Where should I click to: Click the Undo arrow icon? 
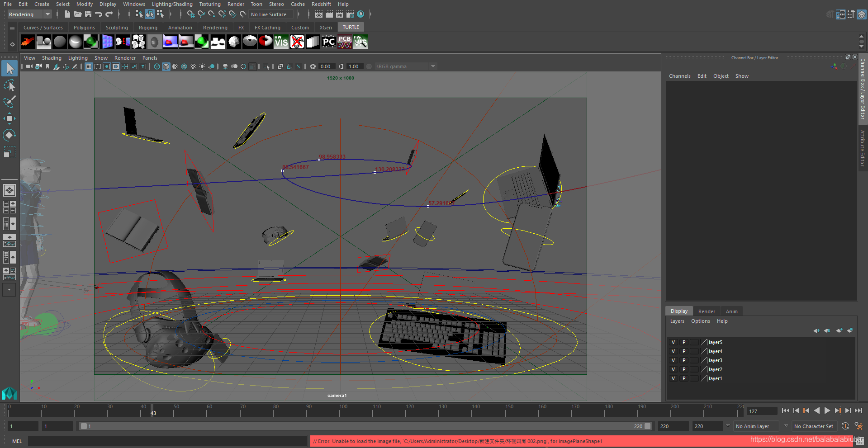point(99,14)
